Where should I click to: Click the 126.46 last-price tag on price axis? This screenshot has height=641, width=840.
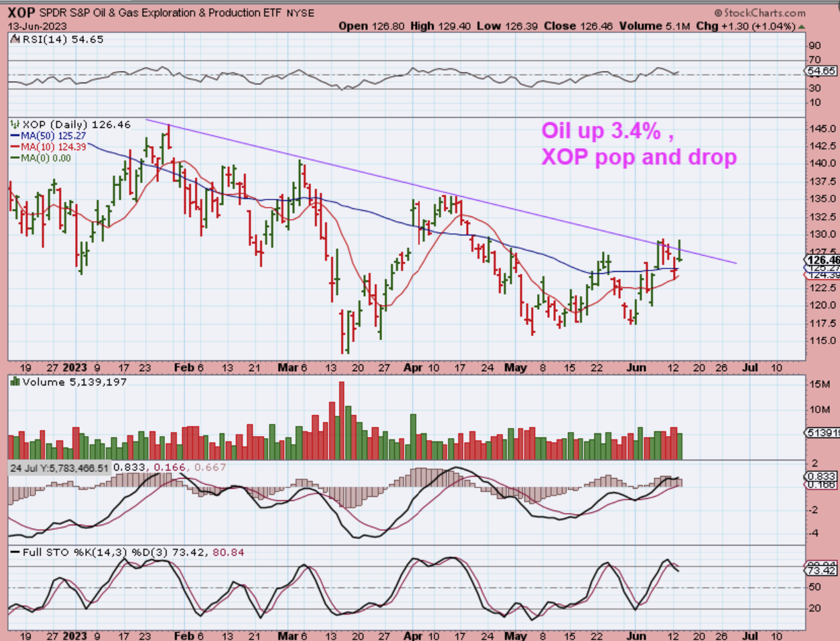(822, 260)
